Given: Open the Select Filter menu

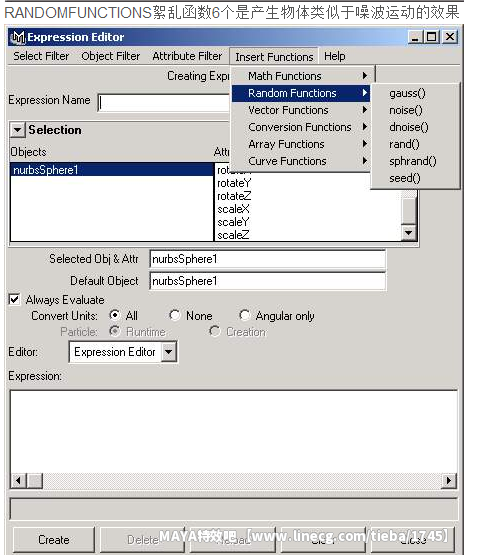Looking at the screenshot, I should tap(41, 56).
